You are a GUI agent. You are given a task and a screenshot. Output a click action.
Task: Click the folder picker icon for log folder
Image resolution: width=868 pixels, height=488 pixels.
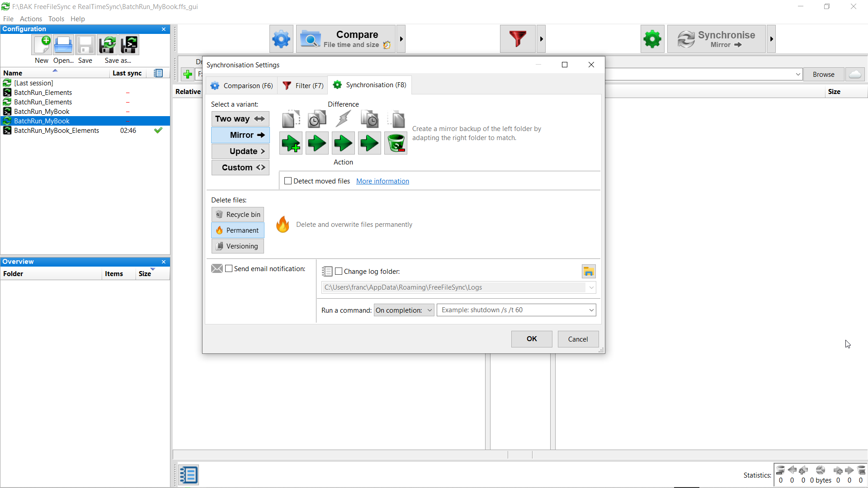tap(588, 271)
